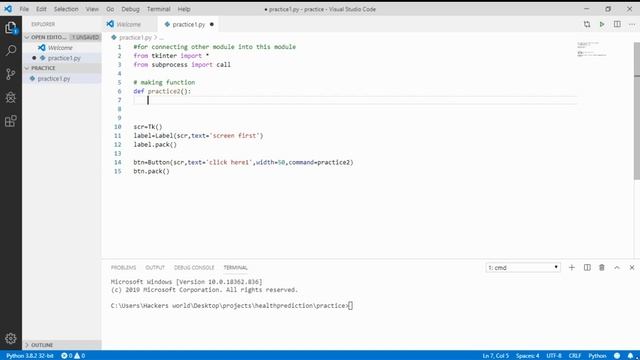The height and width of the screenshot is (360, 640).
Task: Click the VS Code logo in title bar
Action: 8,9
